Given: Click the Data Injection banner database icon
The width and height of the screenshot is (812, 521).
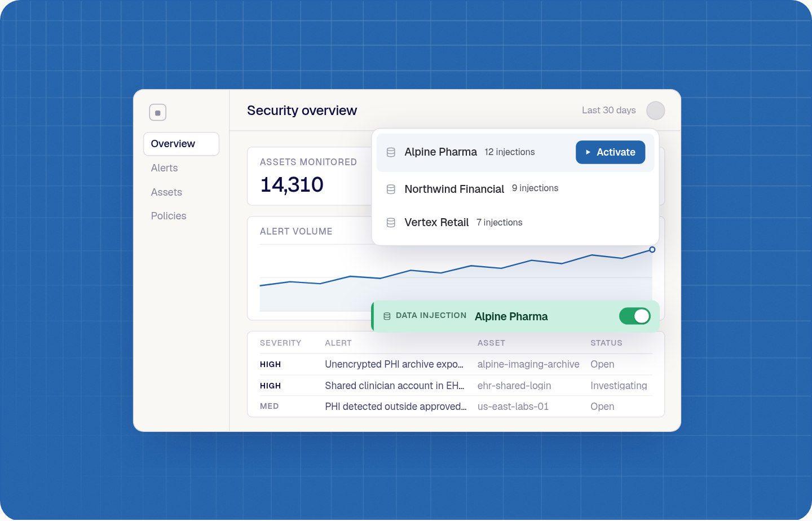Looking at the screenshot, I should [387, 316].
